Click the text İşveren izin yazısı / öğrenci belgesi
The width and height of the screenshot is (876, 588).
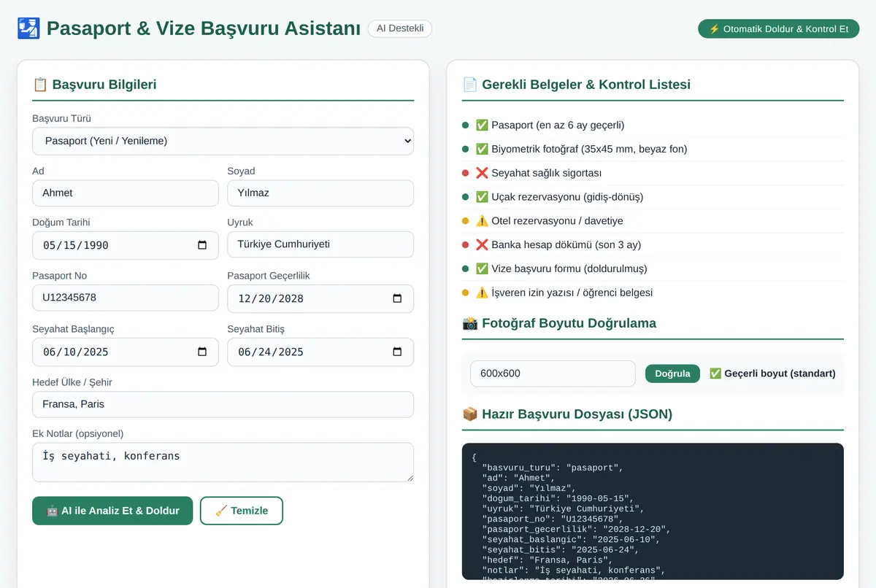click(x=572, y=293)
